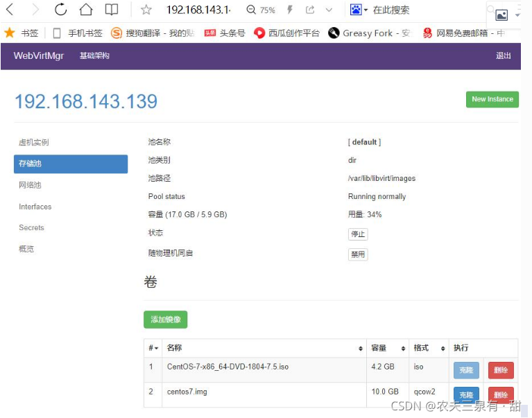
Task: Click the browser back arrow
Action: (10, 10)
